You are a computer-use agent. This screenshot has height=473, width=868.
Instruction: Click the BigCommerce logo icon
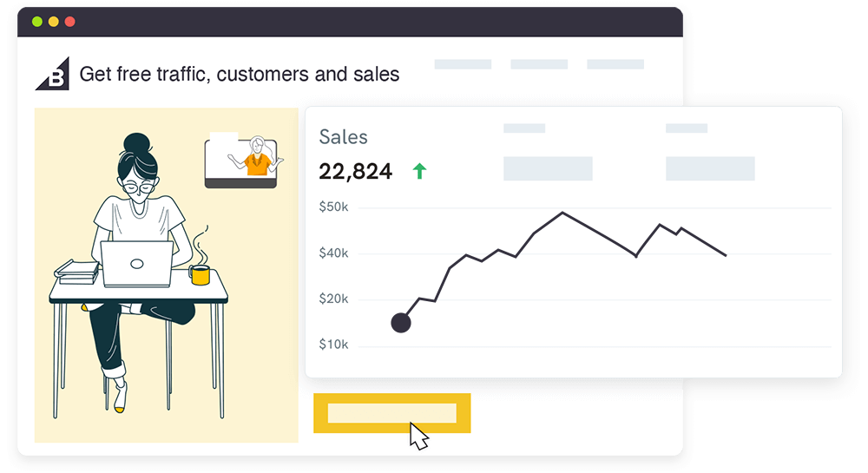[x=53, y=74]
